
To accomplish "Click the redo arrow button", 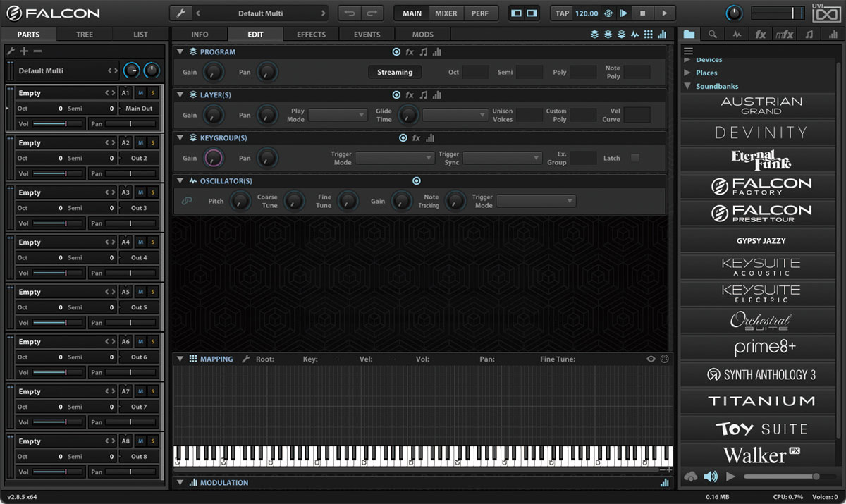I will click(x=372, y=13).
